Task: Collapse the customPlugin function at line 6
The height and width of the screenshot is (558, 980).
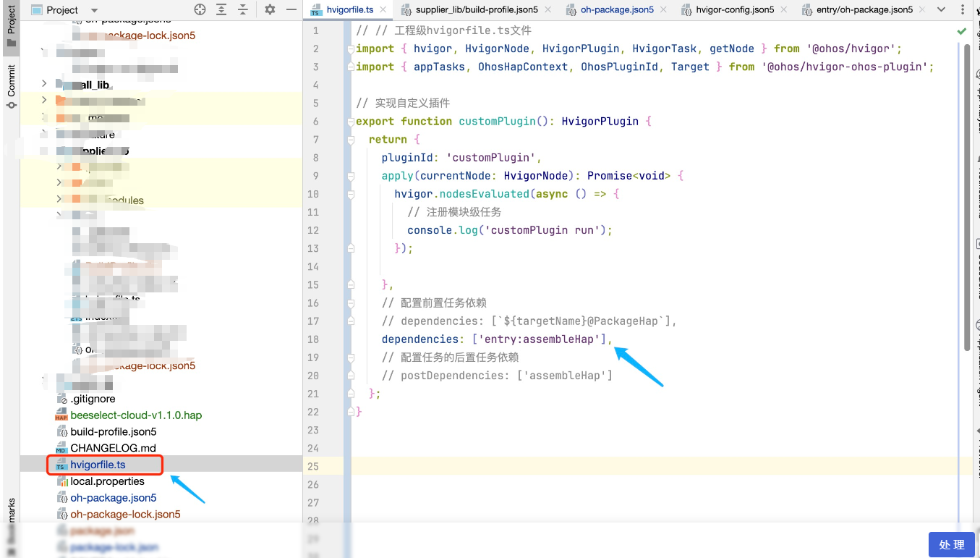Action: tap(351, 121)
